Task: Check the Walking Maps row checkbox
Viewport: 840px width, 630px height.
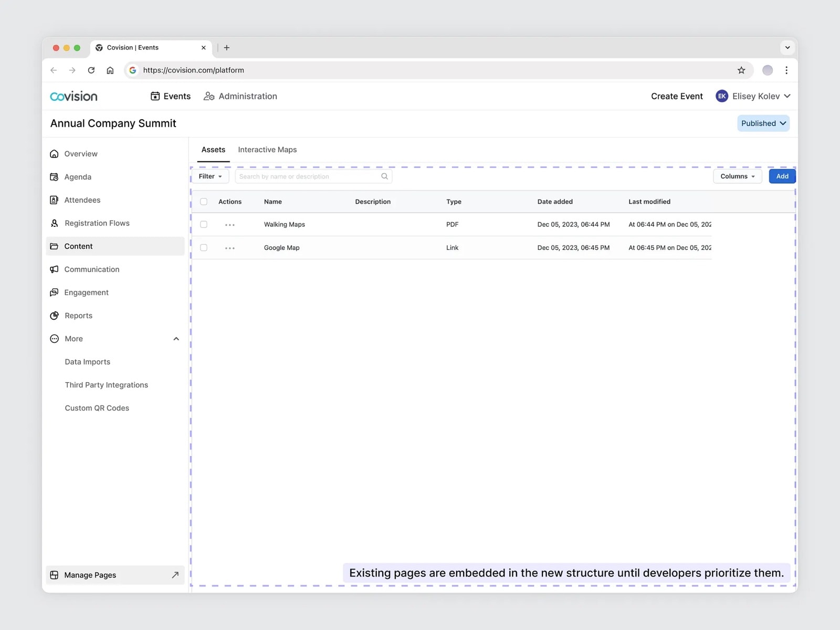Action: coord(204,225)
